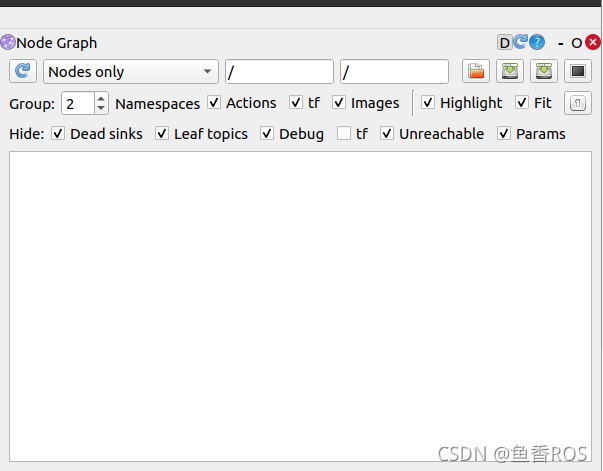
Task: Enable the Hide tf checkbox
Action: (344, 134)
